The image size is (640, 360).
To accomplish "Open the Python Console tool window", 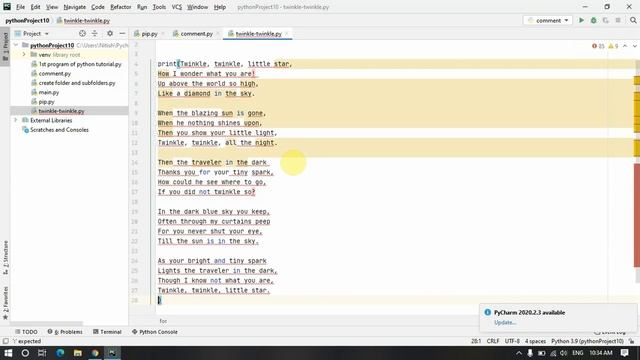I will (155, 332).
